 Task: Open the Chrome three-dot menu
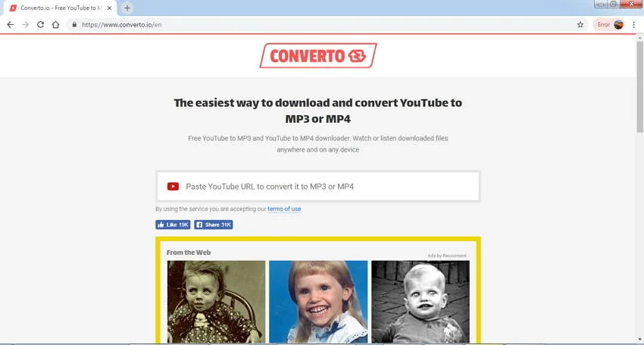point(633,25)
